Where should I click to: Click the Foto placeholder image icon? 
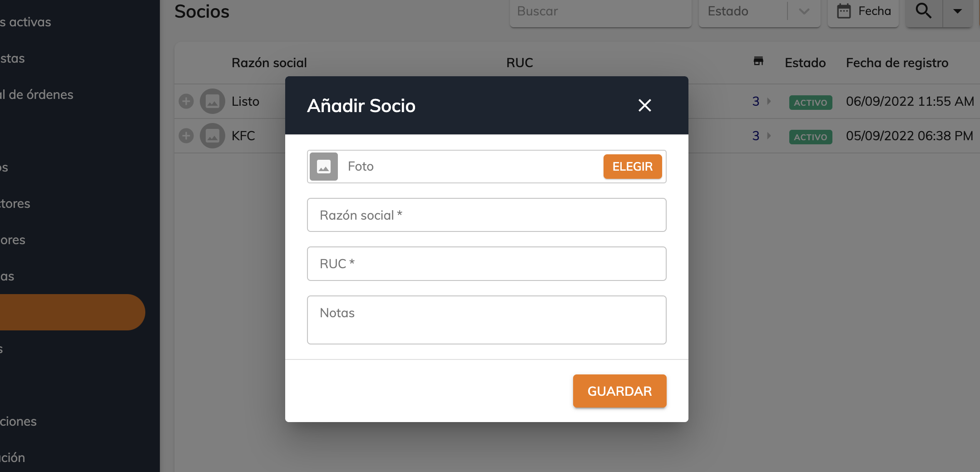[x=324, y=167]
